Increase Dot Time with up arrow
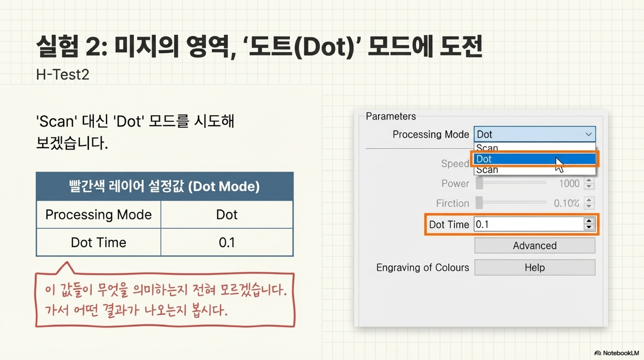Image resolution: width=644 pixels, height=360 pixels. (589, 221)
